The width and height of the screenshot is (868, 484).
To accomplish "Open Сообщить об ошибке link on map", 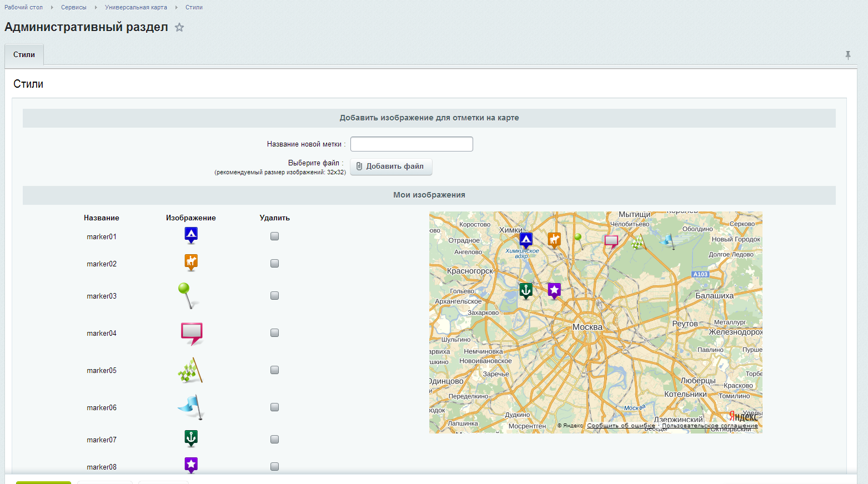I will (x=621, y=426).
